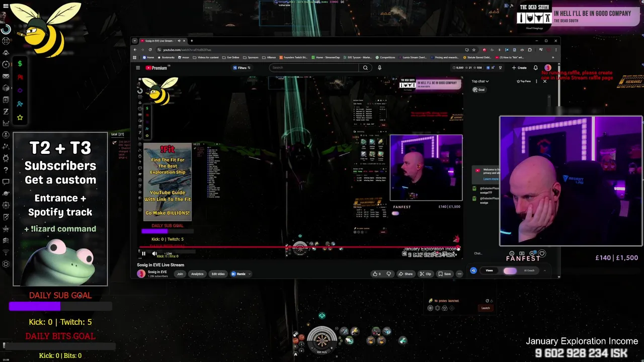Dislike the video with thumbs down
This screenshot has width=644, height=362.
pyautogui.click(x=388, y=274)
